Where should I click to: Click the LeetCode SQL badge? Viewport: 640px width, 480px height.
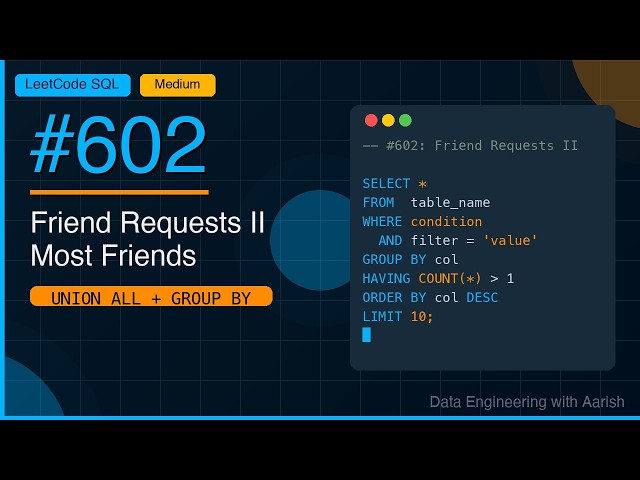pyautogui.click(x=73, y=85)
